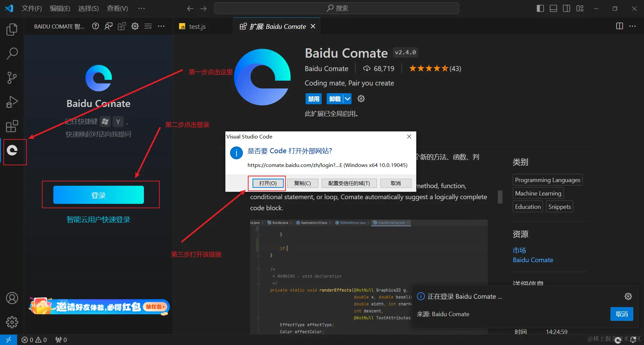This screenshot has height=345, width=644.
Task: Click the ports indicator in status bar
Action: [61, 340]
